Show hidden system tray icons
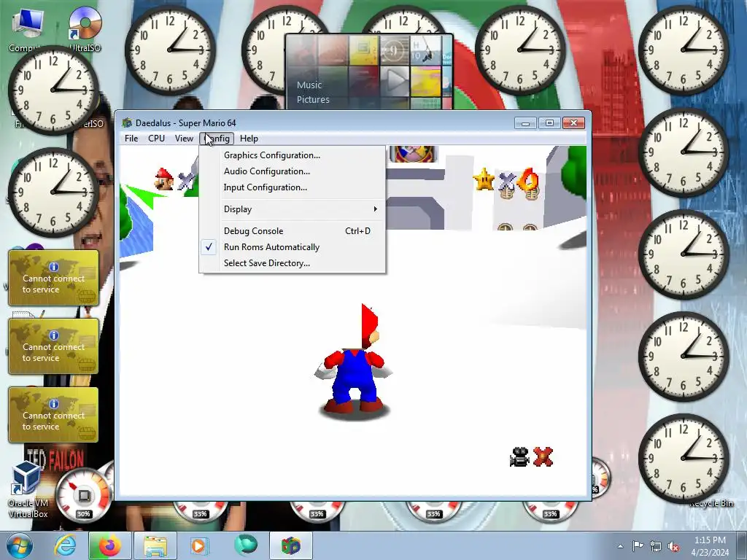 pos(620,546)
